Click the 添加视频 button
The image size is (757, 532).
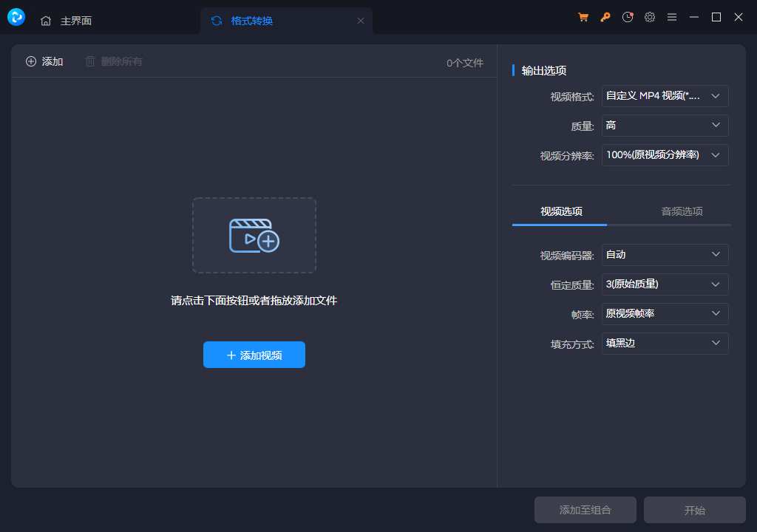(x=254, y=355)
